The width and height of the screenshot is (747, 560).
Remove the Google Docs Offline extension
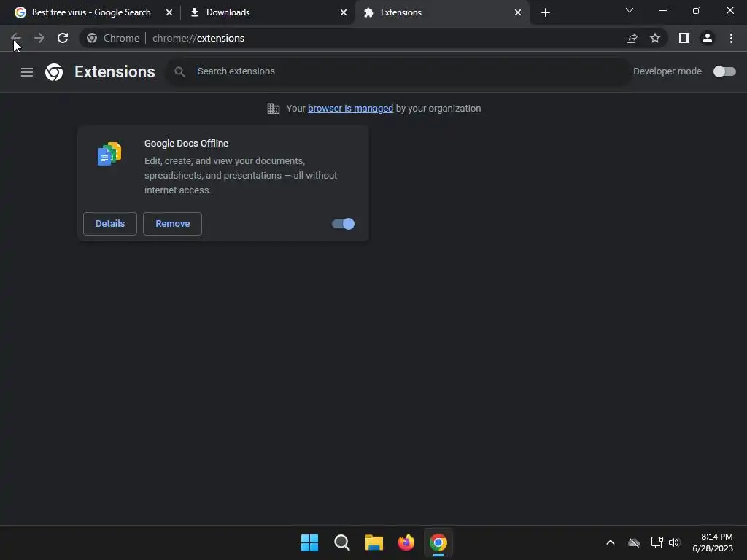coord(172,224)
